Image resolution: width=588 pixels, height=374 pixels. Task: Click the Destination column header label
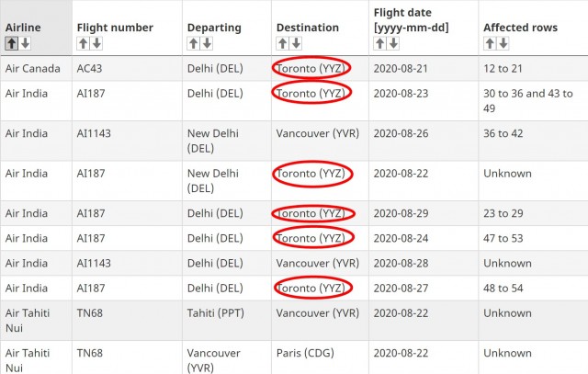coord(307,28)
